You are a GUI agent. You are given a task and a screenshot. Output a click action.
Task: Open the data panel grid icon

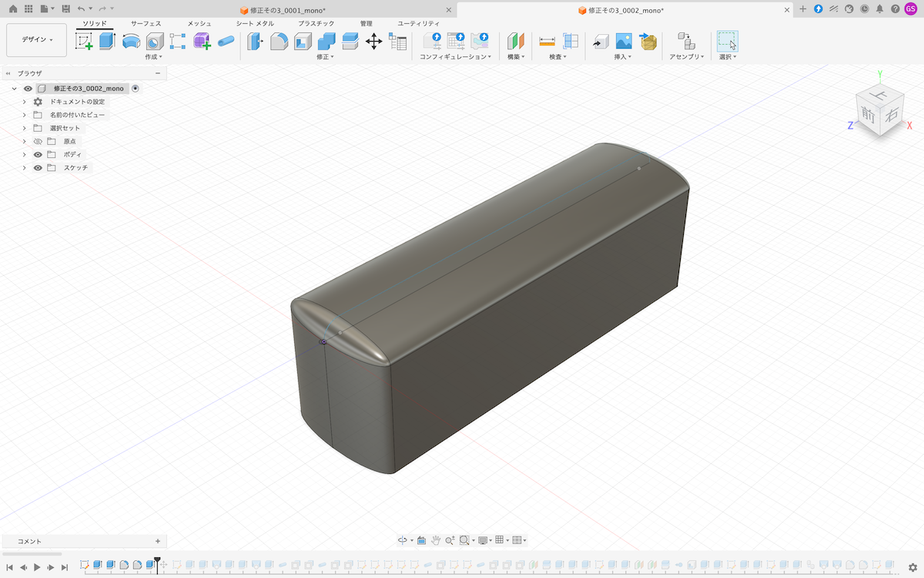pyautogui.click(x=28, y=8)
